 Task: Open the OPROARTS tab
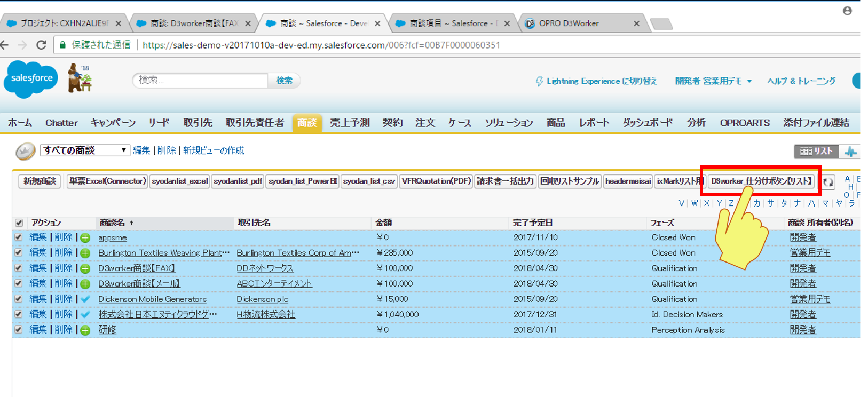click(745, 123)
